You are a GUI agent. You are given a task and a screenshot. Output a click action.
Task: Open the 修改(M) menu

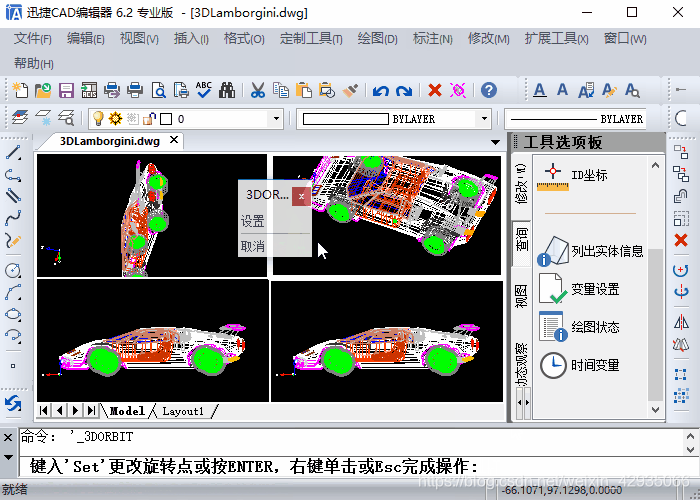click(x=489, y=39)
